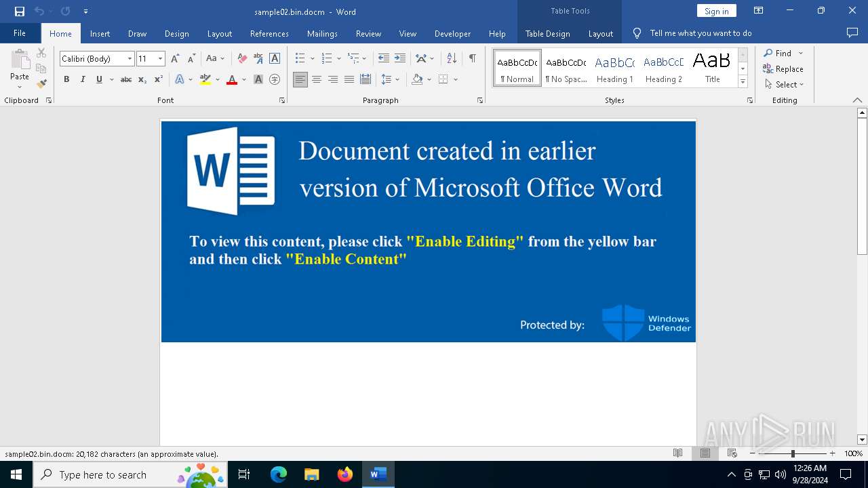Click the Replace button in Editing group
Screen dimensions: 868x488
[x=783, y=68]
